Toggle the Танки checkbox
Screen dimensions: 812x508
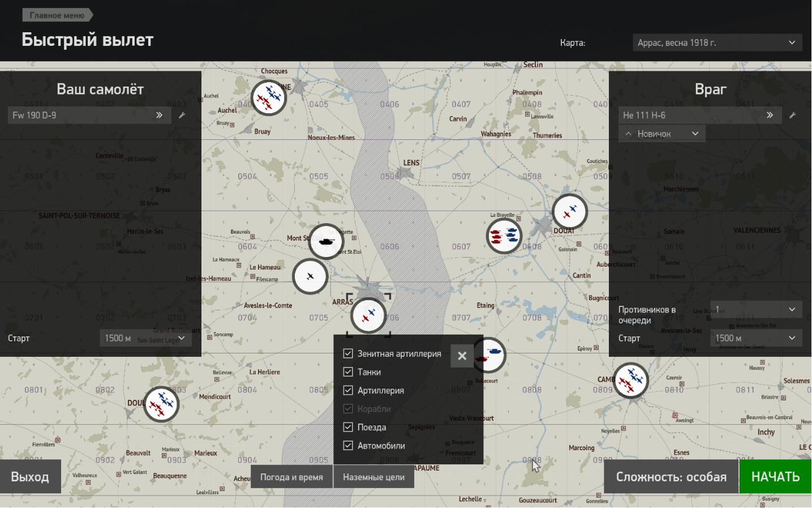coord(348,372)
